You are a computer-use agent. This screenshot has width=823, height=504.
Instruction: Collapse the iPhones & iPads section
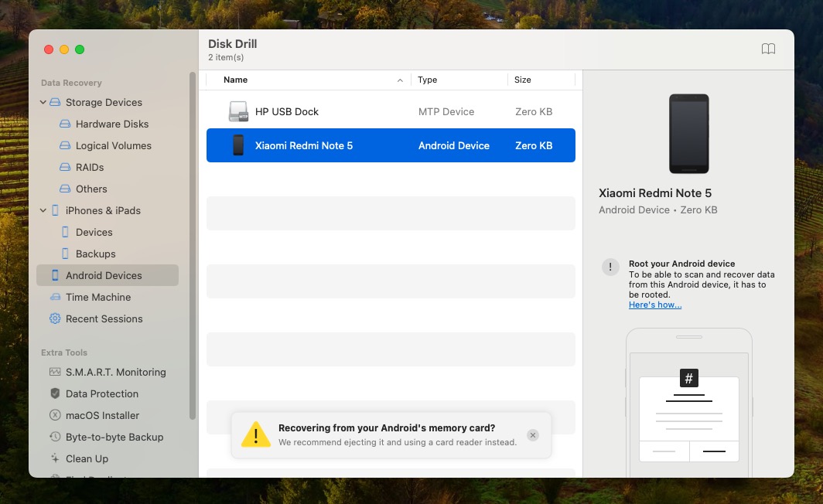(x=43, y=210)
